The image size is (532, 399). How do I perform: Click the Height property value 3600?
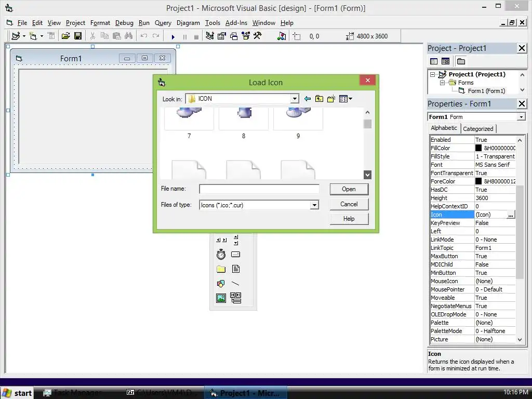coord(495,198)
